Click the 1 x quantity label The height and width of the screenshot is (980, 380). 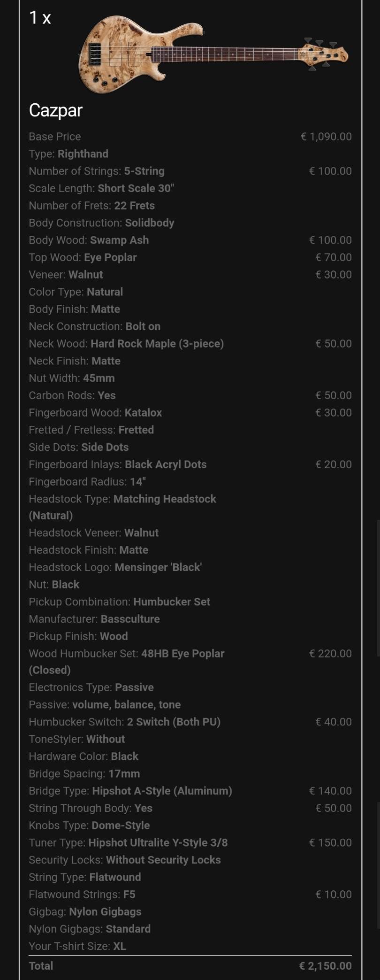coord(40,18)
